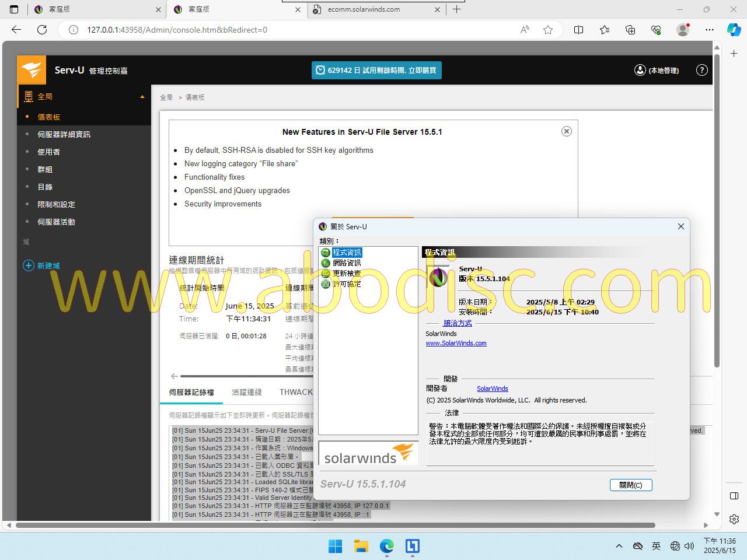Click the trial time remaining buy-now button
This screenshot has height=560, width=747.
(376, 70)
